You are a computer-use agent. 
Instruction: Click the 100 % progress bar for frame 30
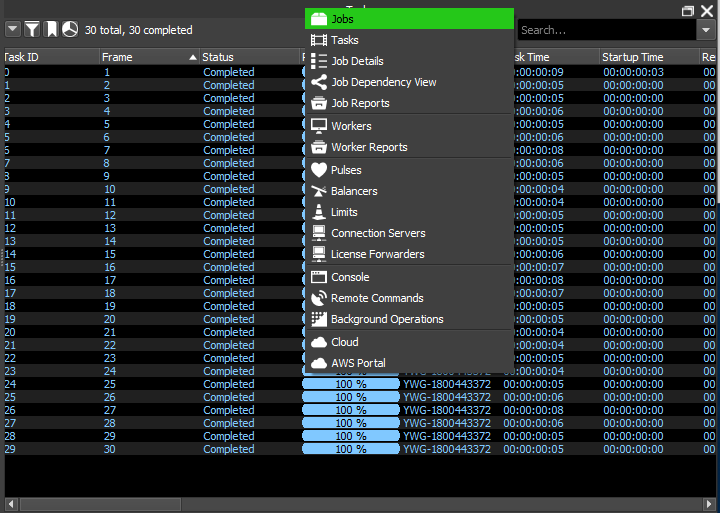click(x=351, y=449)
